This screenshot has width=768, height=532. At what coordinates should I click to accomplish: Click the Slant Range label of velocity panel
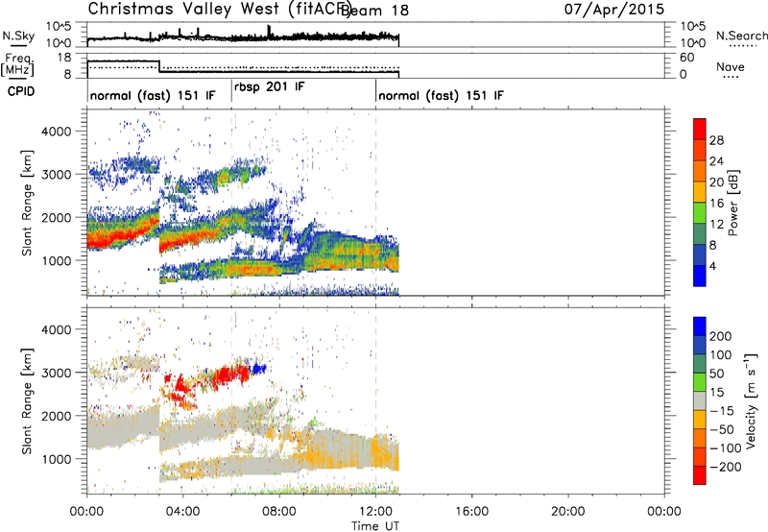point(27,400)
